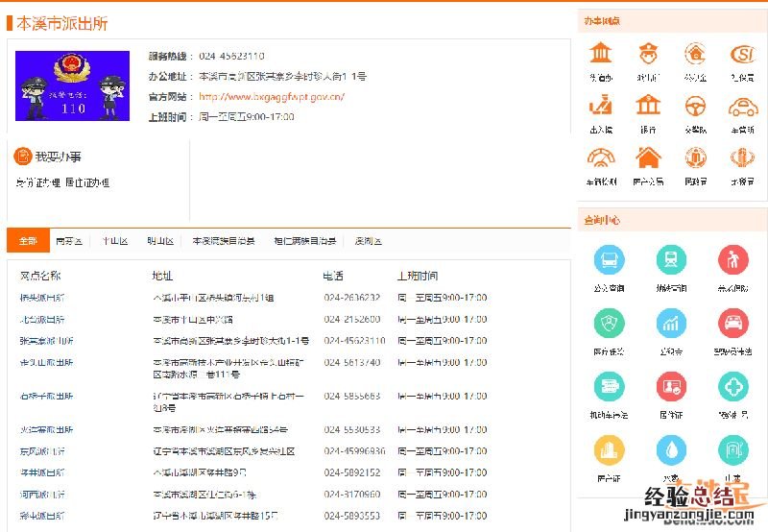Image resolution: width=768 pixels, height=532 pixels.
Task: Open the 河西派出所 station link
Action: (42, 495)
